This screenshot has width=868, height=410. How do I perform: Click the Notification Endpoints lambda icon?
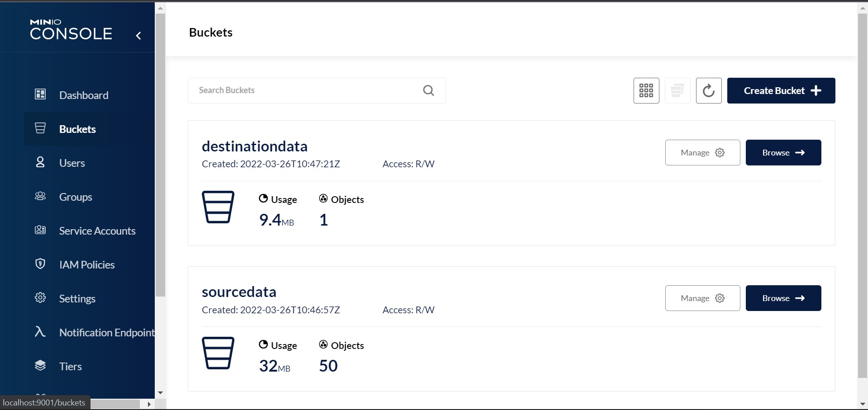pyautogui.click(x=40, y=332)
